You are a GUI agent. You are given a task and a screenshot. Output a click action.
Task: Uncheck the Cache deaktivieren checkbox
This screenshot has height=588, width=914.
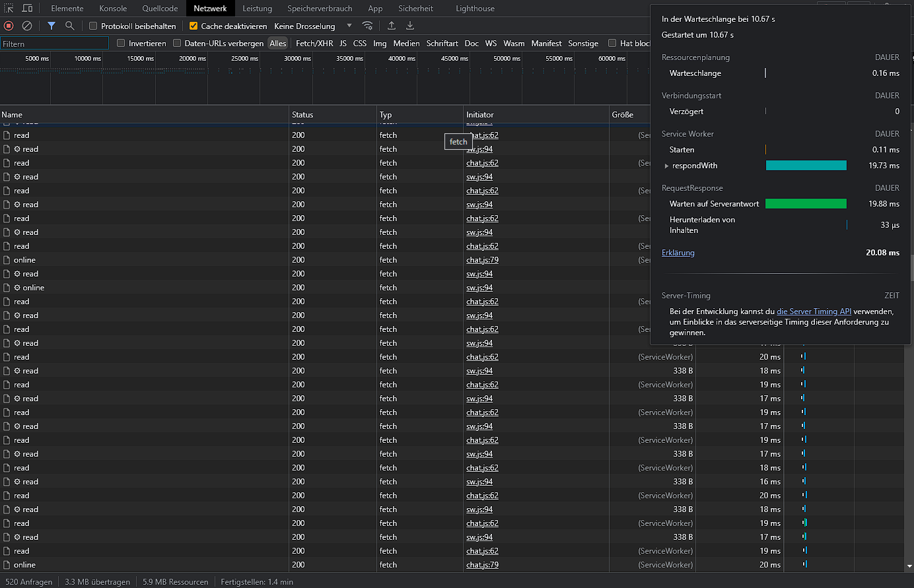(x=193, y=26)
